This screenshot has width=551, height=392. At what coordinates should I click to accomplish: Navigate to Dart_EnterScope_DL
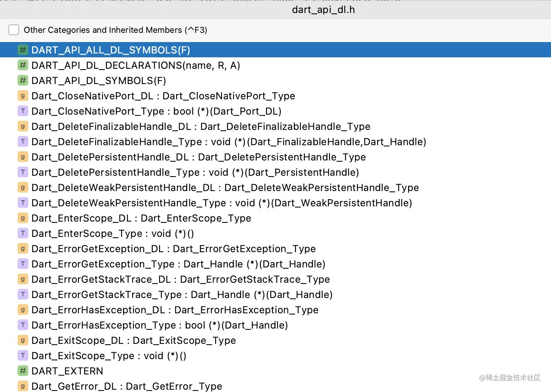(275, 218)
